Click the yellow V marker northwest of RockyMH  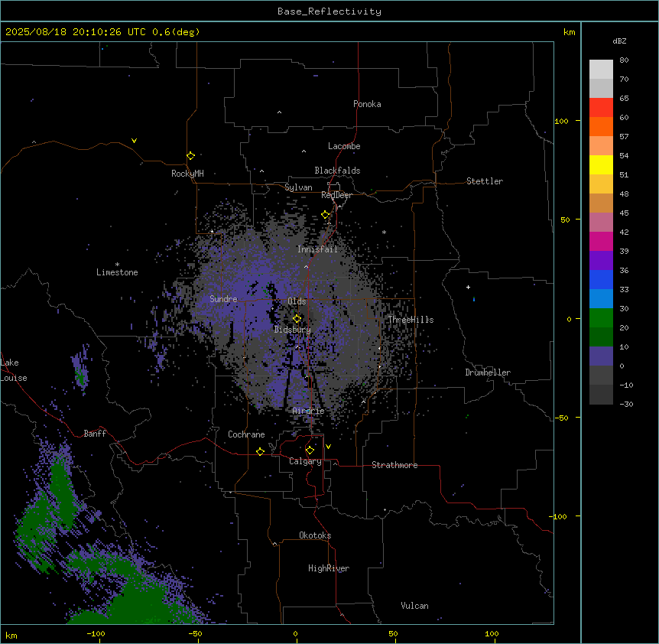(134, 141)
